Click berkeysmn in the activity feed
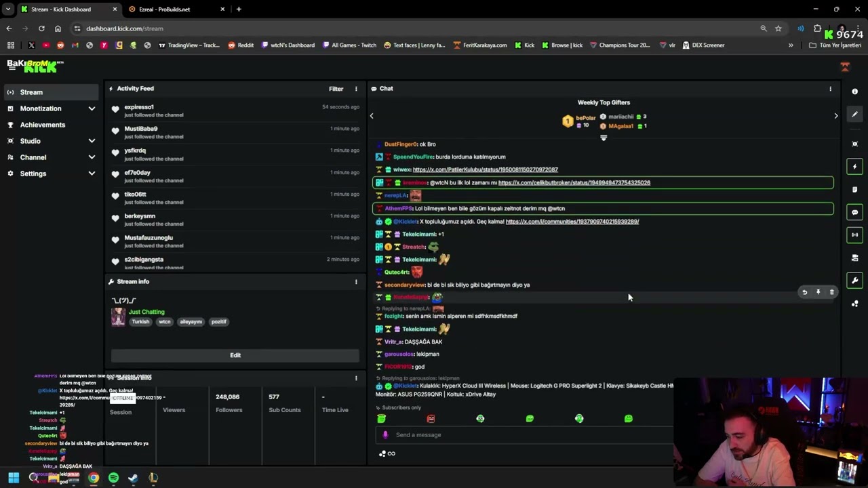The height and width of the screenshot is (488, 868). pyautogui.click(x=140, y=216)
